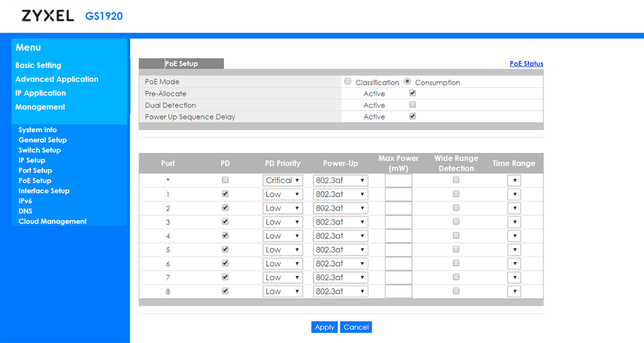
Task: Uncheck the PD checkbox for port 3
Action: click(x=225, y=221)
